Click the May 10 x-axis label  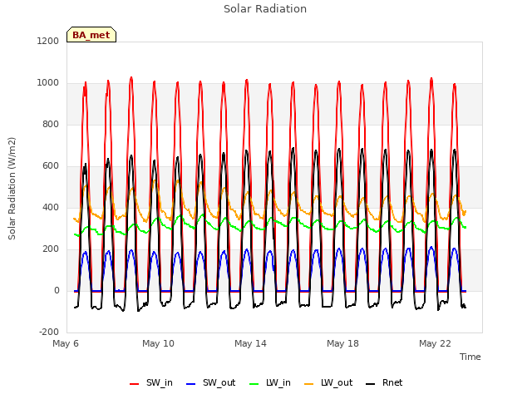click(x=158, y=343)
